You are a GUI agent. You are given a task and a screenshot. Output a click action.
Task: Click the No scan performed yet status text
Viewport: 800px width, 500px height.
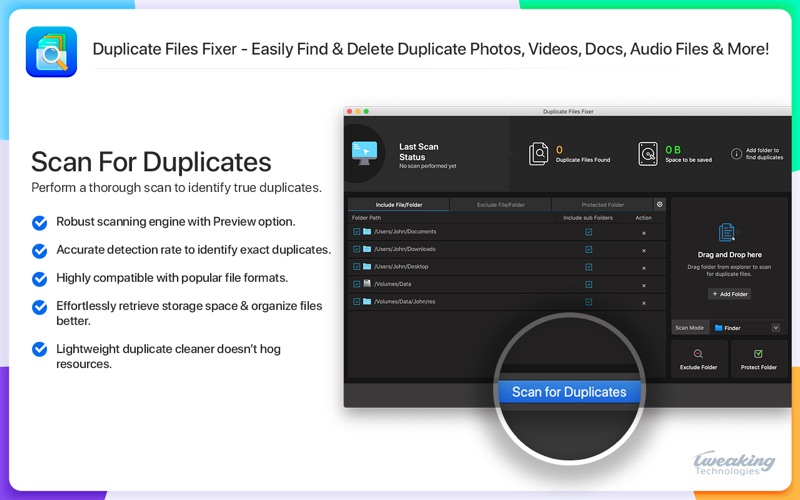428,166
